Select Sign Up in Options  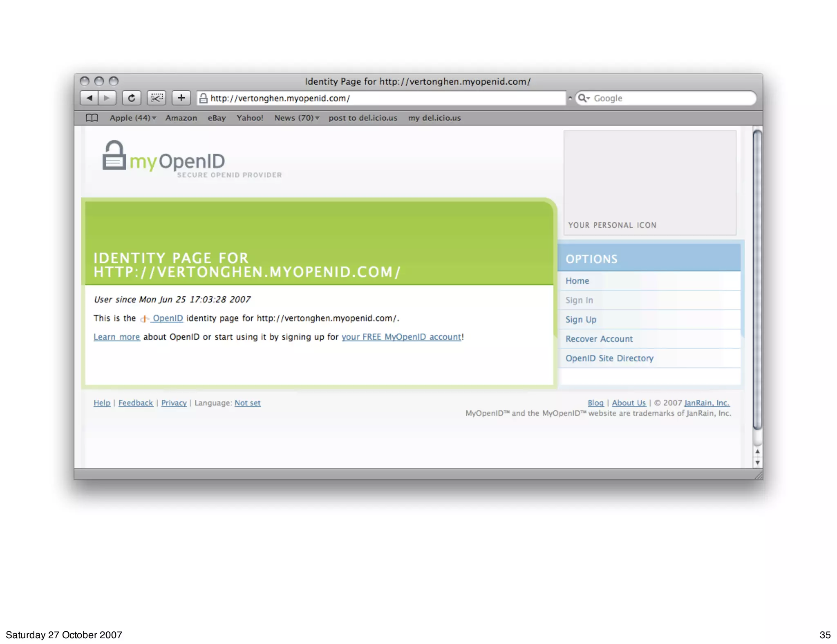click(649, 320)
